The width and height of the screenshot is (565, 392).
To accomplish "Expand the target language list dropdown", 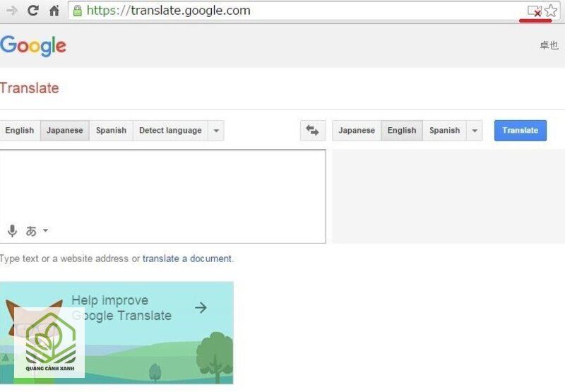I will coord(475,131).
